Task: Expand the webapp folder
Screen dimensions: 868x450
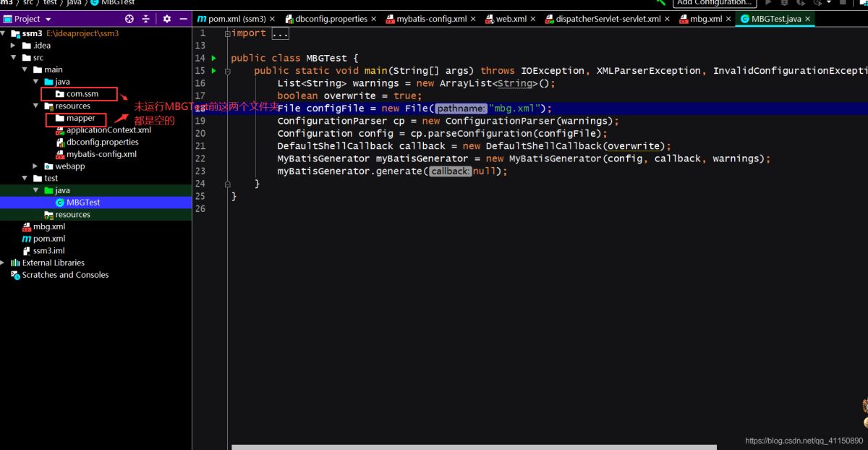Action: (x=35, y=166)
